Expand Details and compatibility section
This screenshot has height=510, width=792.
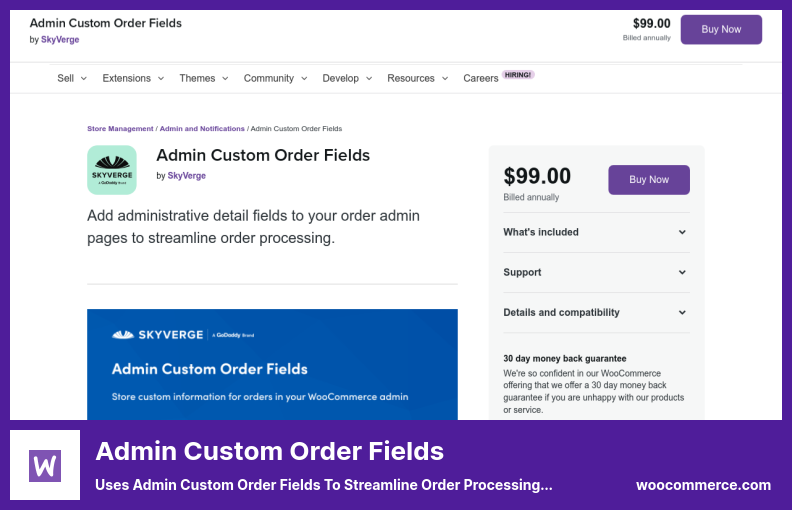596,313
